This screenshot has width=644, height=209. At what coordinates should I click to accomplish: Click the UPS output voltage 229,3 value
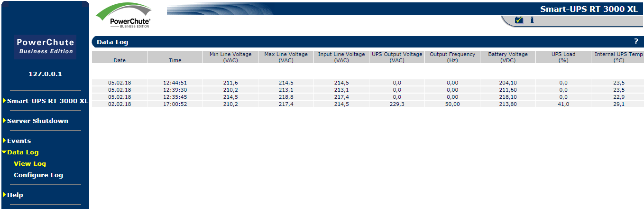[397, 104]
